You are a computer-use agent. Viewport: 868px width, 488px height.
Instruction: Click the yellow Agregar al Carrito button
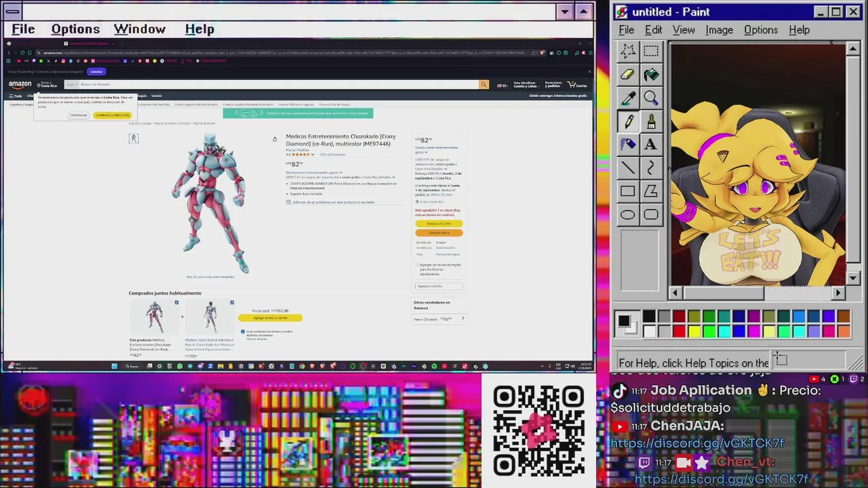439,224
